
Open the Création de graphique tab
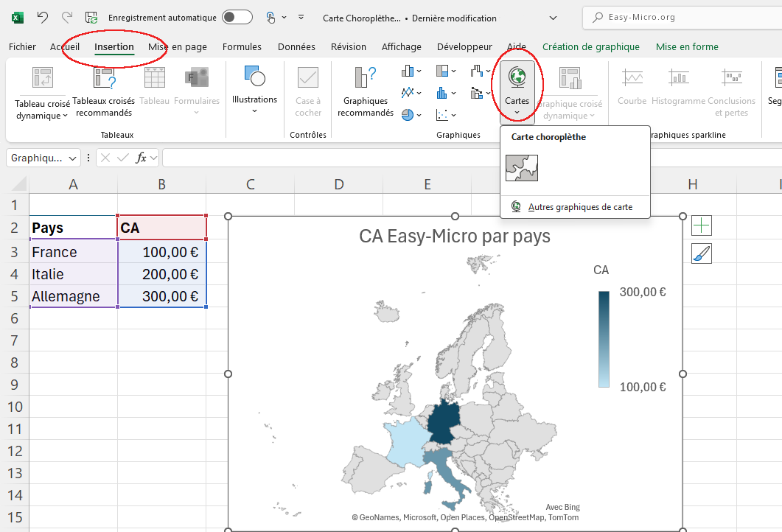point(591,47)
